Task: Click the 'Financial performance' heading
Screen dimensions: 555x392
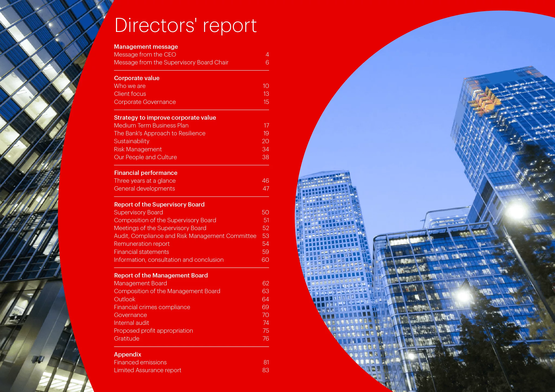Action: 146,173
